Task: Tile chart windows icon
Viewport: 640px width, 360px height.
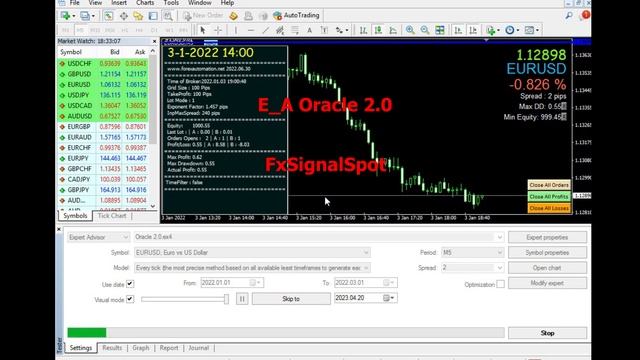Action: (440, 30)
